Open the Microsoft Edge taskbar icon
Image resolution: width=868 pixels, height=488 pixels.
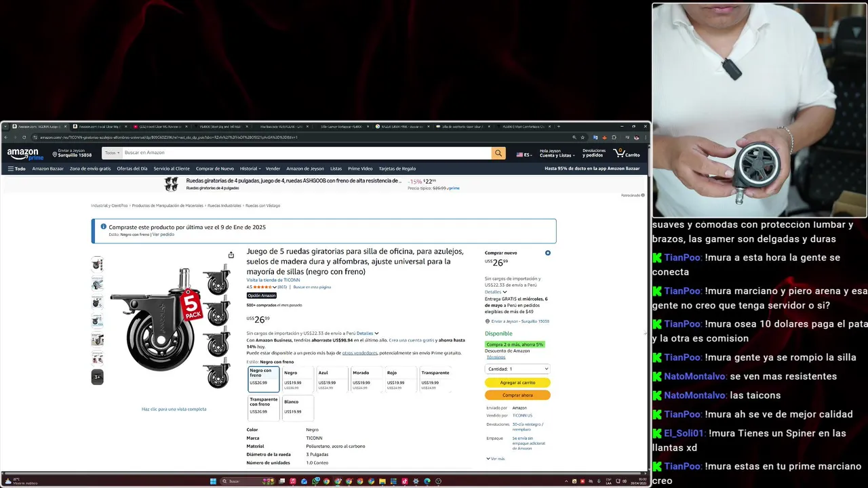tap(427, 481)
